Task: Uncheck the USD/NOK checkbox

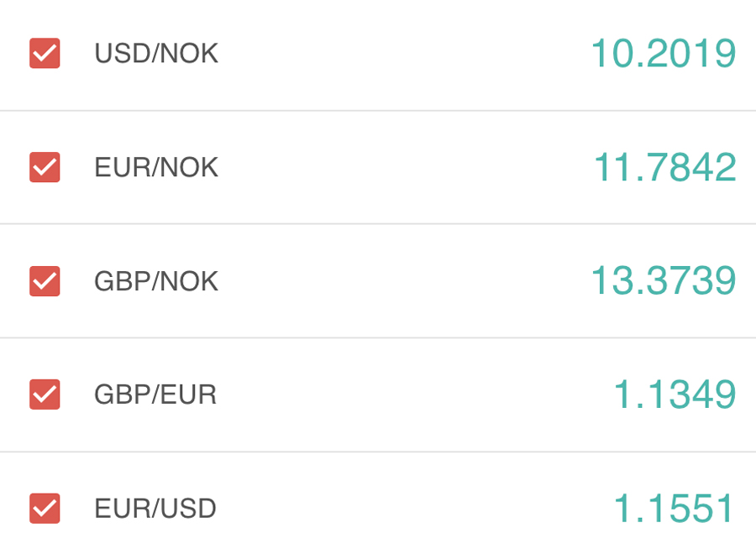Action: click(x=45, y=54)
